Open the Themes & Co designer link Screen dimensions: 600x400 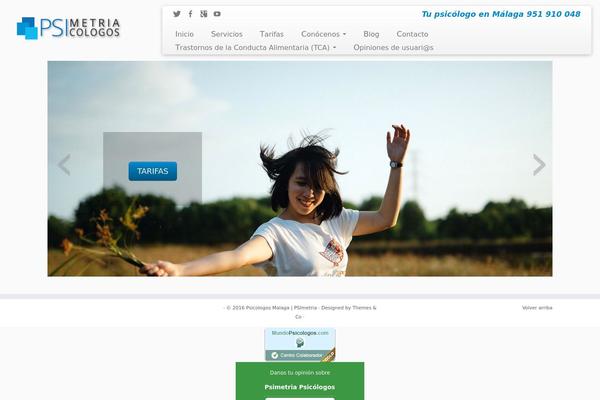click(364, 308)
